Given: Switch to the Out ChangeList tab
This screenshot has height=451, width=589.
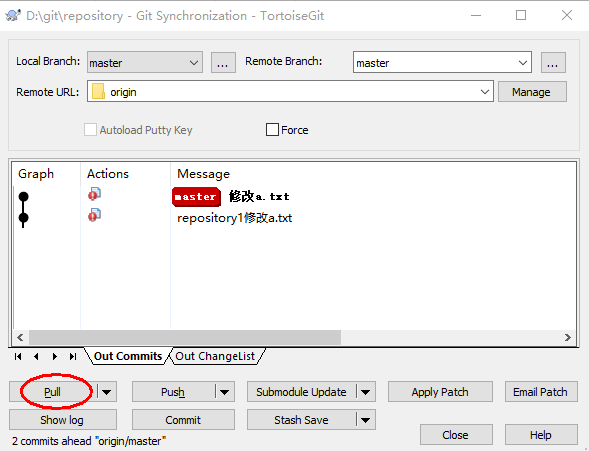Looking at the screenshot, I should (x=215, y=356).
